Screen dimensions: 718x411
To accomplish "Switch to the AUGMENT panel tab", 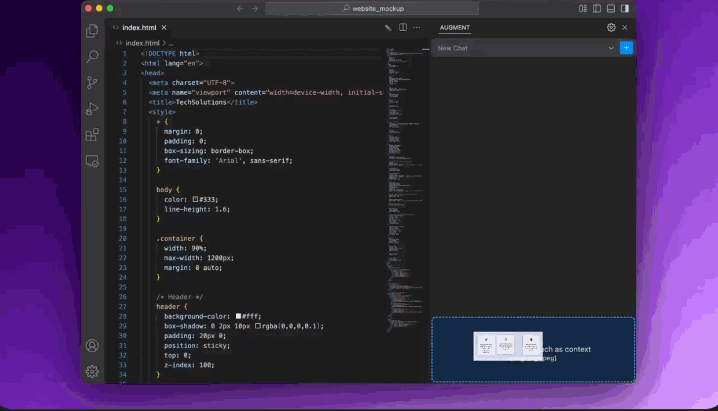I will pyautogui.click(x=454, y=28).
